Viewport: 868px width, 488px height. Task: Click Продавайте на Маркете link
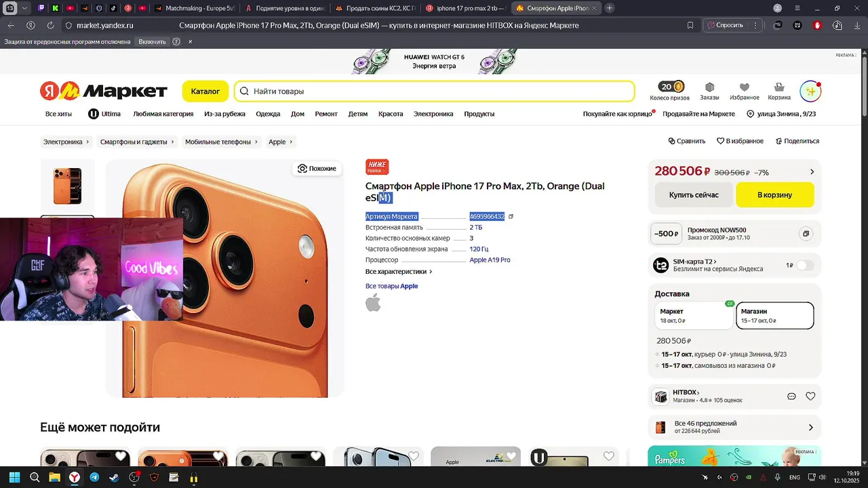click(x=698, y=114)
